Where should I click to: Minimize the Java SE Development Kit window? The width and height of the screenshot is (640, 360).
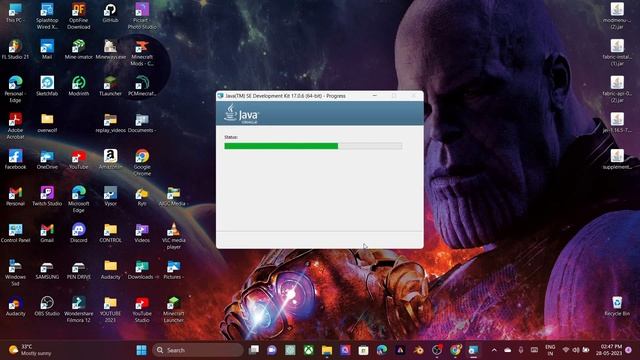pos(375,96)
